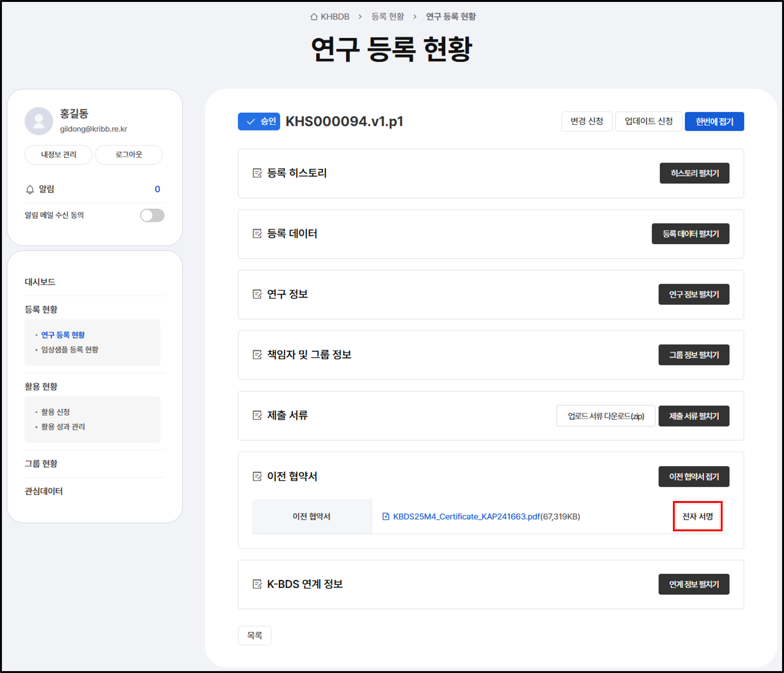Image resolution: width=784 pixels, height=673 pixels.
Task: Click the PDF file icon next to the certificate
Action: tap(386, 516)
